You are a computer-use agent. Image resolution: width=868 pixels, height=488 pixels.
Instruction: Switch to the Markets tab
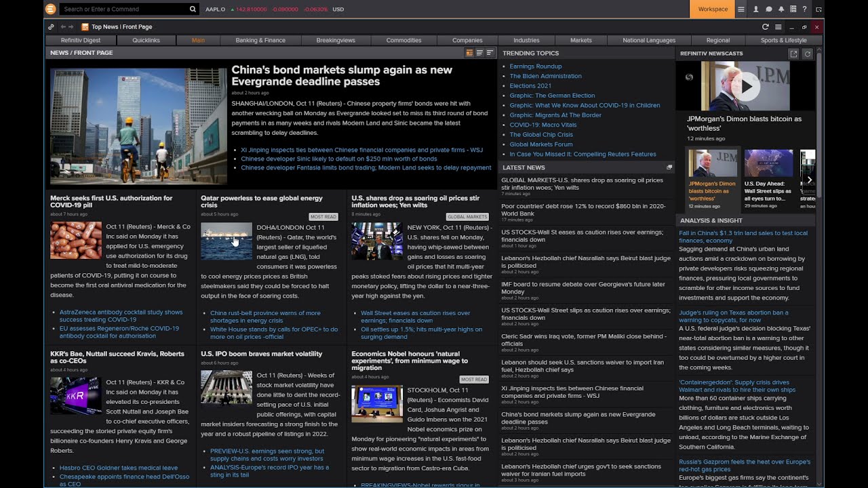[581, 40]
